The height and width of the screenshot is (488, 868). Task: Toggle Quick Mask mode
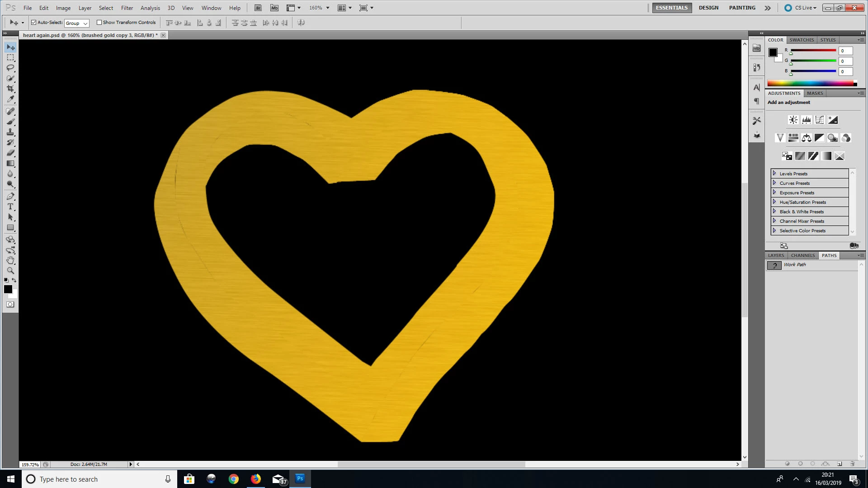pos(10,305)
